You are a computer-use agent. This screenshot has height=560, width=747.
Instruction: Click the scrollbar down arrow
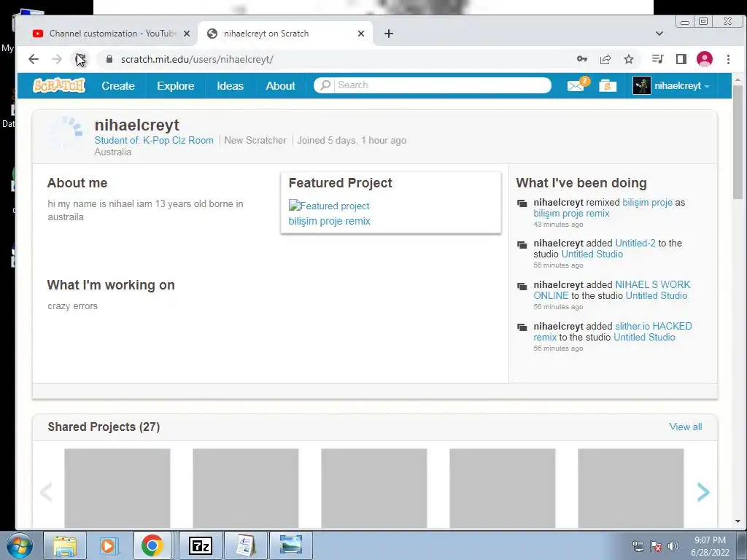[738, 521]
